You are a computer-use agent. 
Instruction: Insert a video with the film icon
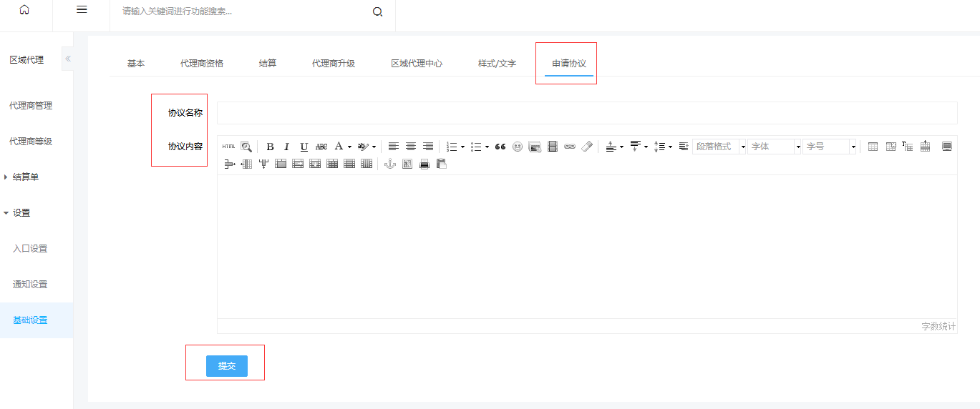tap(552, 147)
